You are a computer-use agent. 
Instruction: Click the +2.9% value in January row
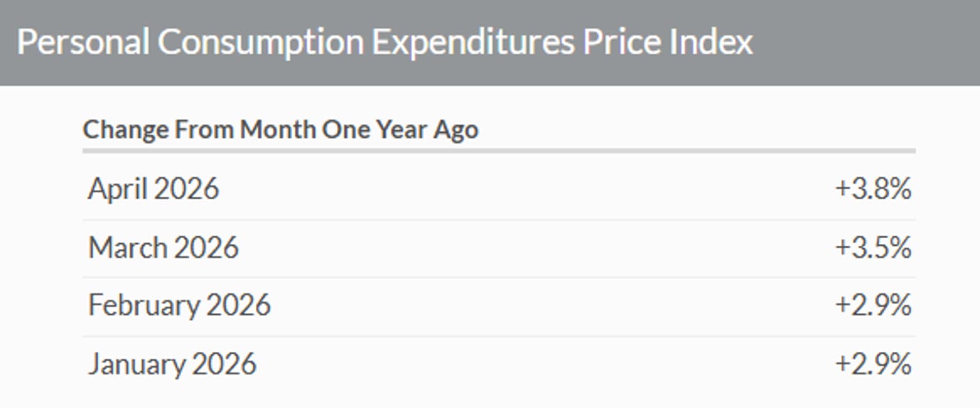(873, 364)
